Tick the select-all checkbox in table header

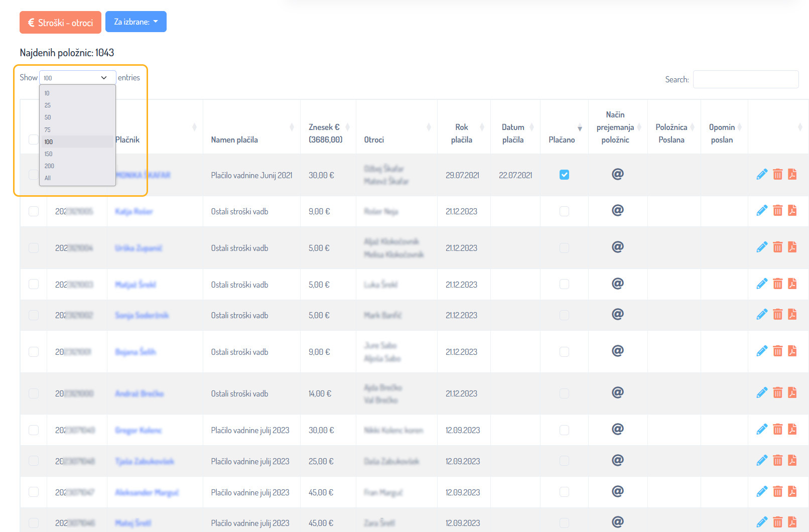click(x=33, y=140)
